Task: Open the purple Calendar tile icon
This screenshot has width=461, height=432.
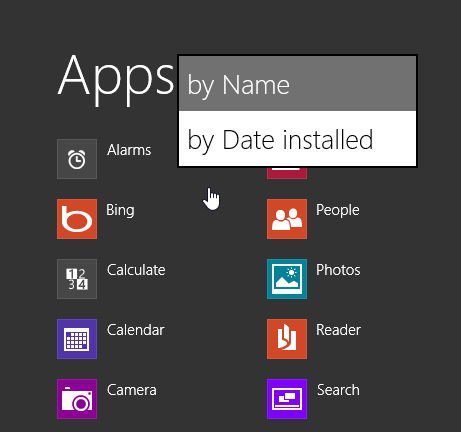Action: (77, 339)
